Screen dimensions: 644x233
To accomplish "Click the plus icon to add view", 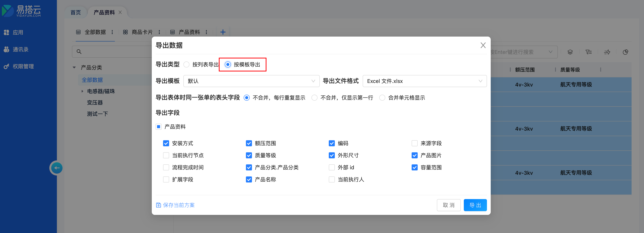I will (223, 32).
